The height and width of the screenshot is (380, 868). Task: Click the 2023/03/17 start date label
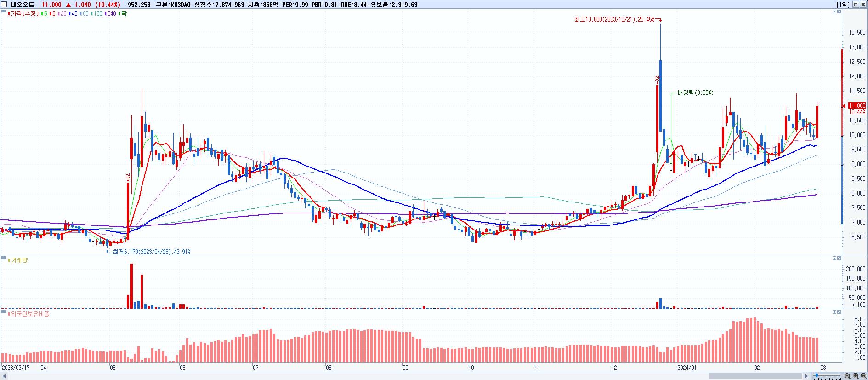click(x=16, y=368)
